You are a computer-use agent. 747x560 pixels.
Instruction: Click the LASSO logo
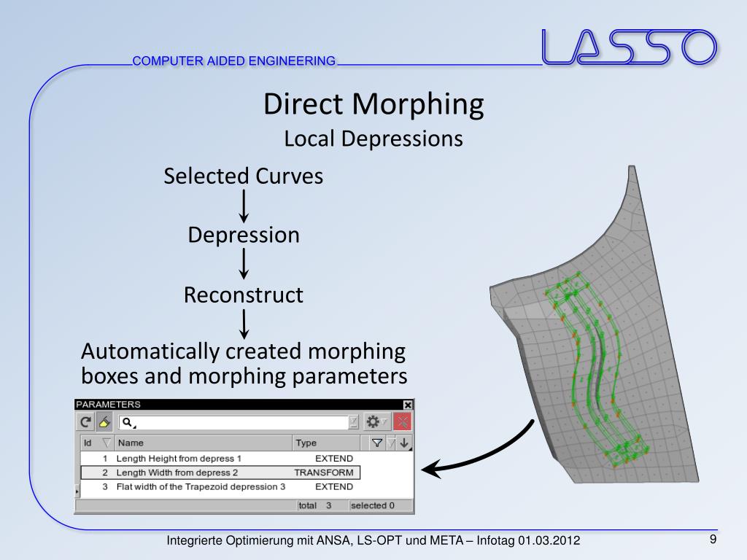[629, 47]
